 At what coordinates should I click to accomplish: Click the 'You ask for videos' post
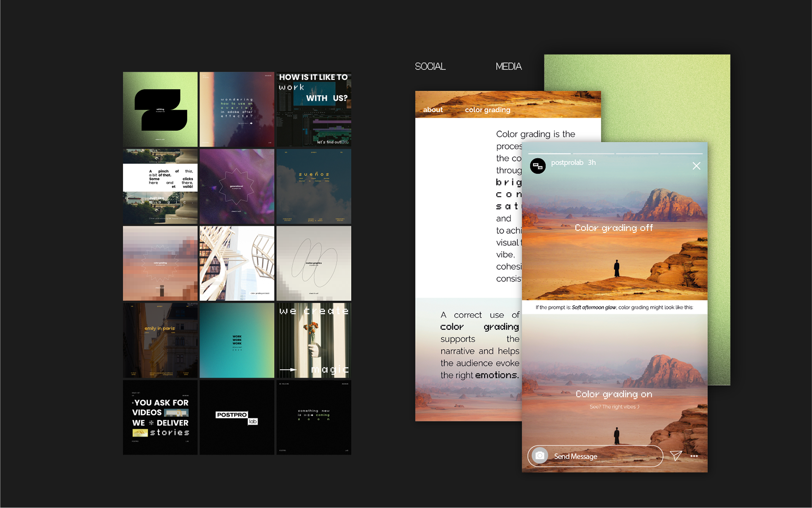(160, 417)
